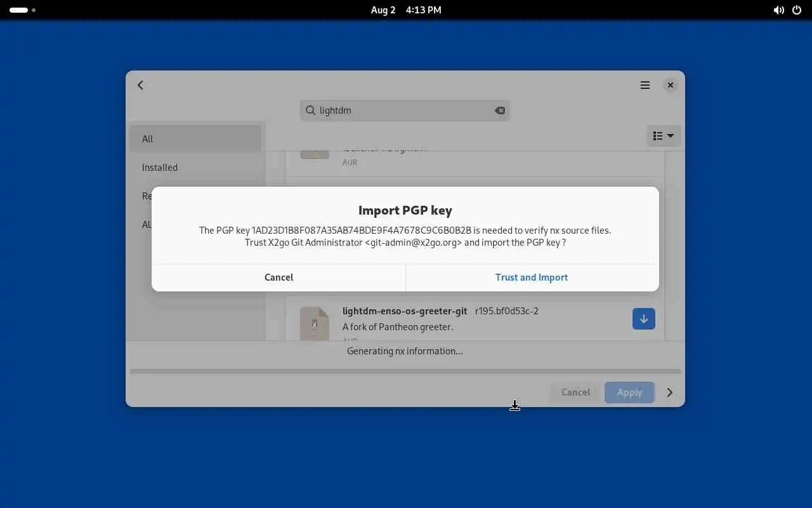Image resolution: width=812 pixels, height=508 pixels.
Task: Click Trust and Import in PGP dialog
Action: pyautogui.click(x=532, y=277)
